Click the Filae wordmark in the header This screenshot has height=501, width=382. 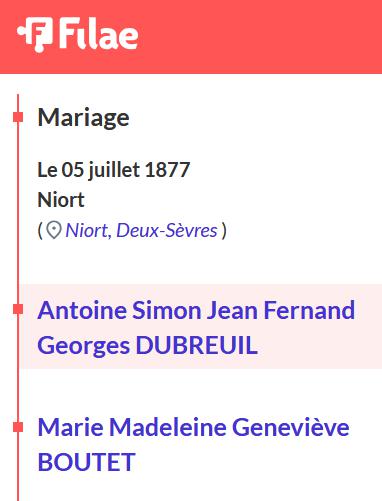click(x=99, y=33)
